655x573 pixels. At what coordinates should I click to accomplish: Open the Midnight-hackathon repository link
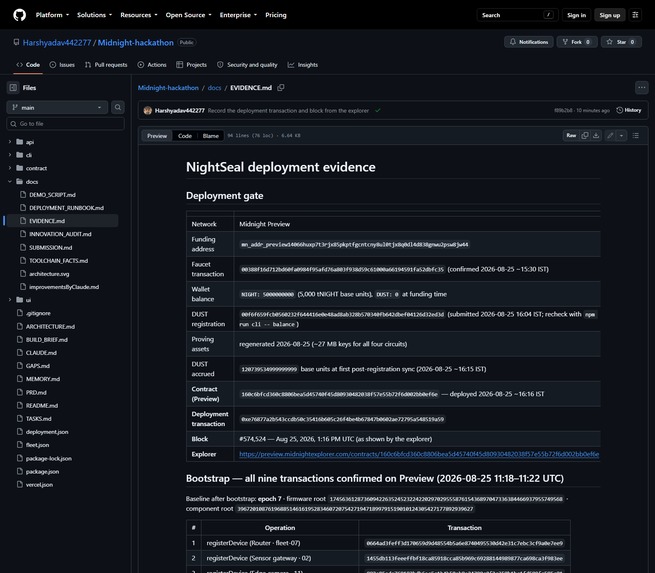(135, 43)
